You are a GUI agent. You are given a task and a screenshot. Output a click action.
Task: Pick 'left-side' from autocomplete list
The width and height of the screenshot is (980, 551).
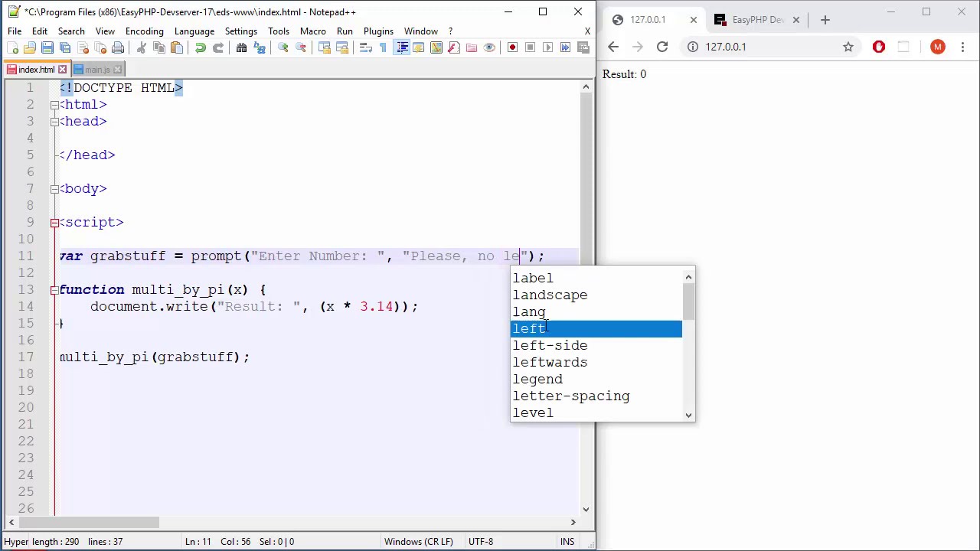click(596, 345)
